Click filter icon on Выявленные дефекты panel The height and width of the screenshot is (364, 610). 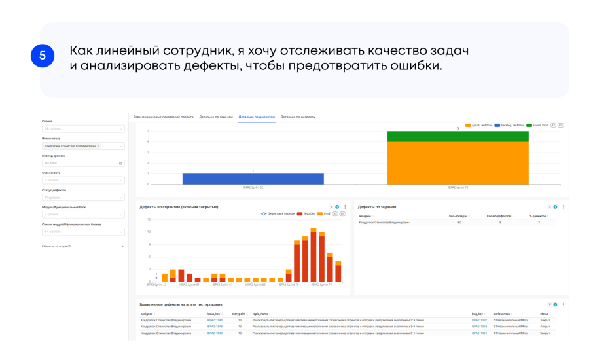click(x=550, y=305)
